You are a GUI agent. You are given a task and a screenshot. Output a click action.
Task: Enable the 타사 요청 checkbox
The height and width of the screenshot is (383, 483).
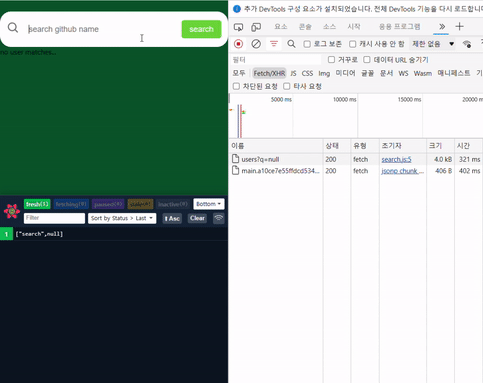point(287,86)
